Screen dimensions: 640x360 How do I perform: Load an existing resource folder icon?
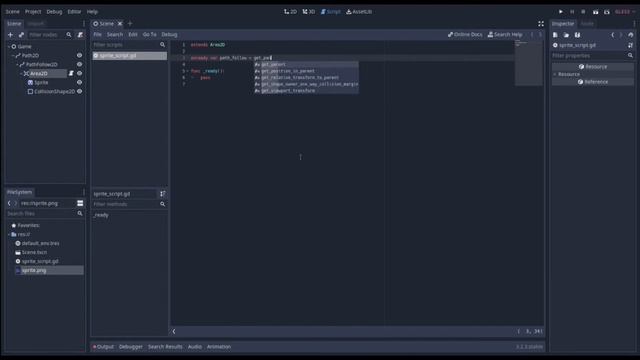click(567, 35)
